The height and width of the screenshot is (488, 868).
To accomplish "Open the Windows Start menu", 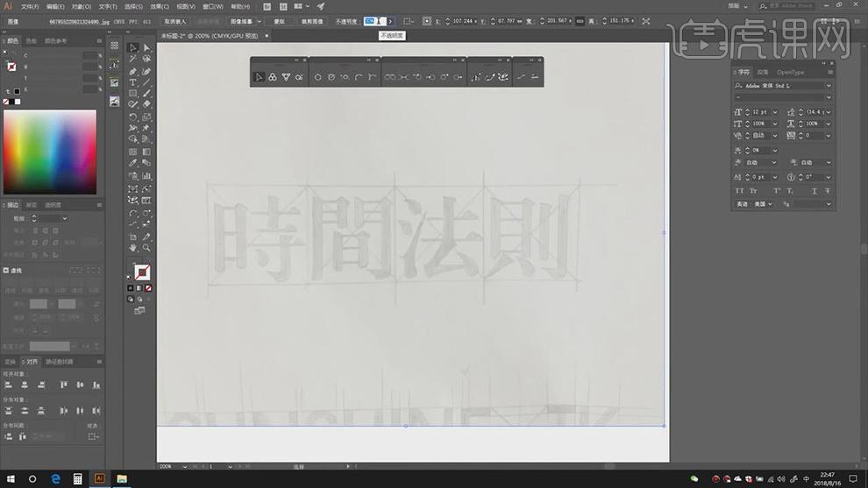I will [x=10, y=478].
